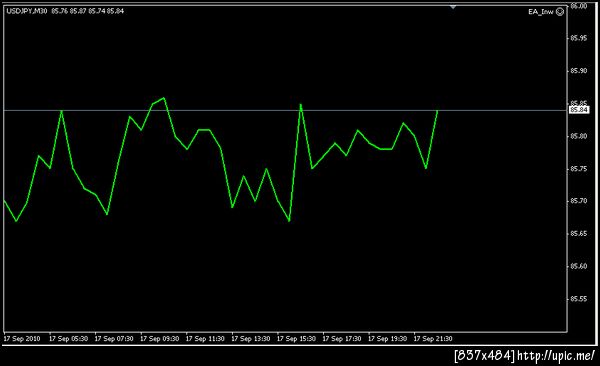600x366 pixels.
Task: Click the 85.90 price scale label
Action: [x=579, y=71]
